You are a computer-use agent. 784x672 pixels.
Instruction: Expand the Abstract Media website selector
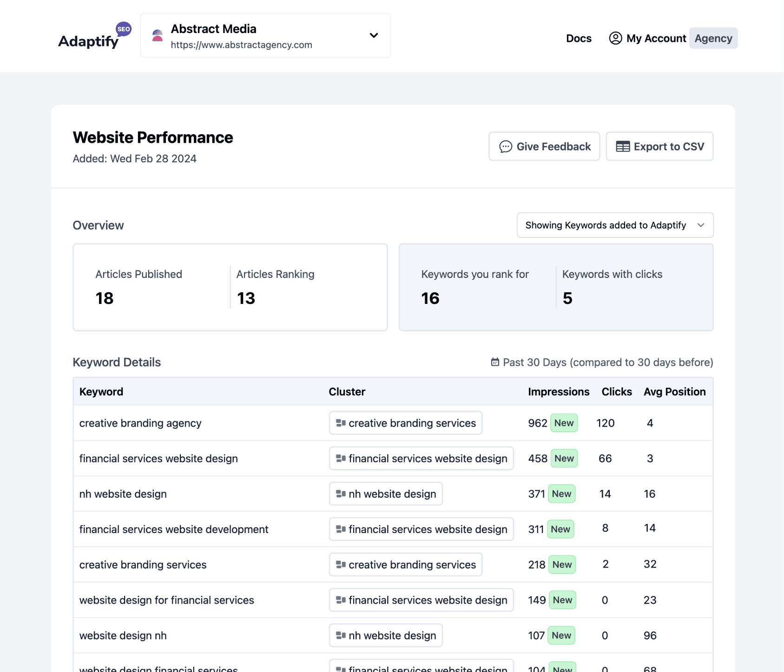click(x=373, y=35)
